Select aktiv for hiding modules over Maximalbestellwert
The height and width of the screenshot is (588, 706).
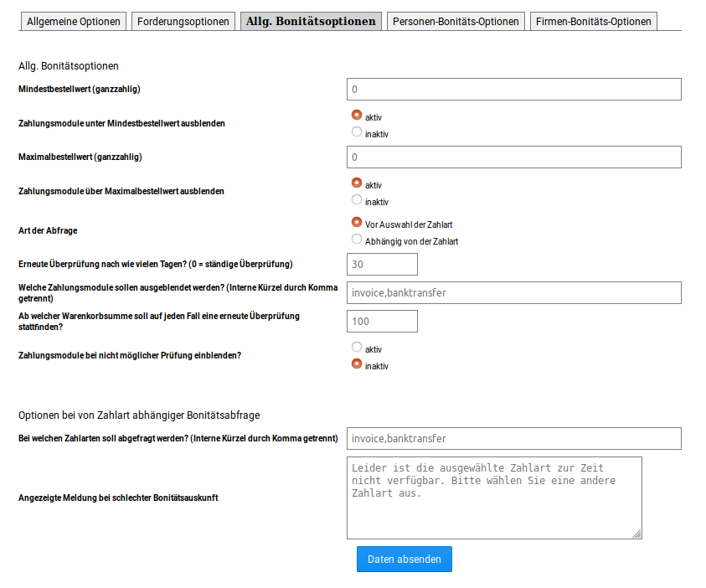pos(357,183)
